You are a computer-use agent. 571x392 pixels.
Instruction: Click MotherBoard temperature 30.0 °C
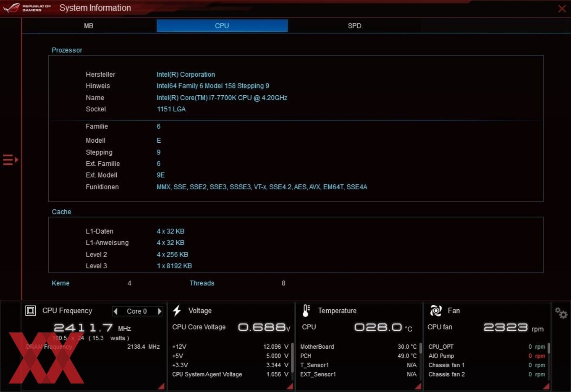pyautogui.click(x=407, y=347)
